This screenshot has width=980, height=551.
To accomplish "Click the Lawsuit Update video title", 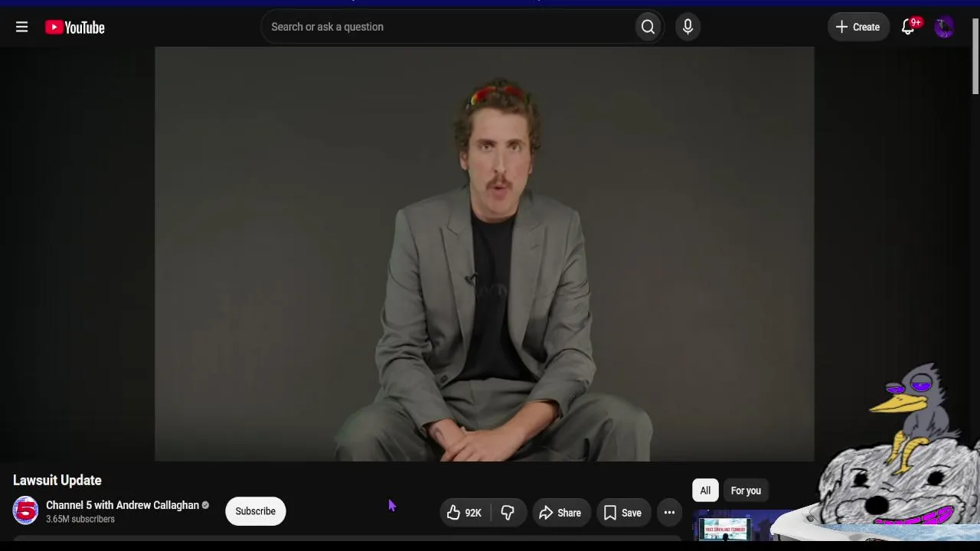I will (57, 481).
